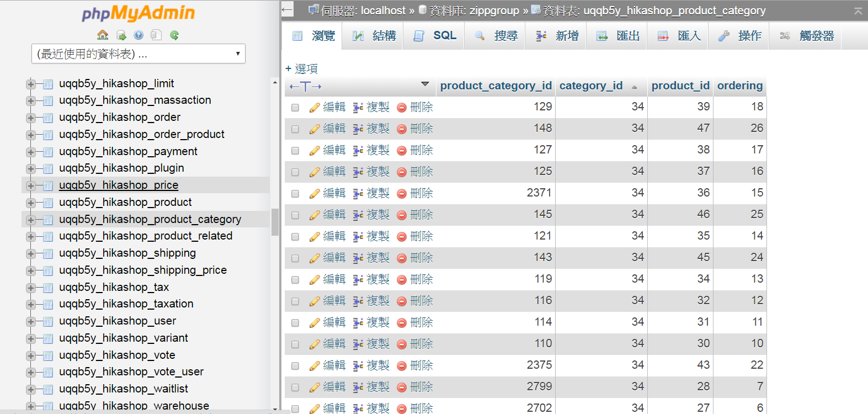Open the help documentation icon
Screen dimensions: 868x414
pos(139,35)
